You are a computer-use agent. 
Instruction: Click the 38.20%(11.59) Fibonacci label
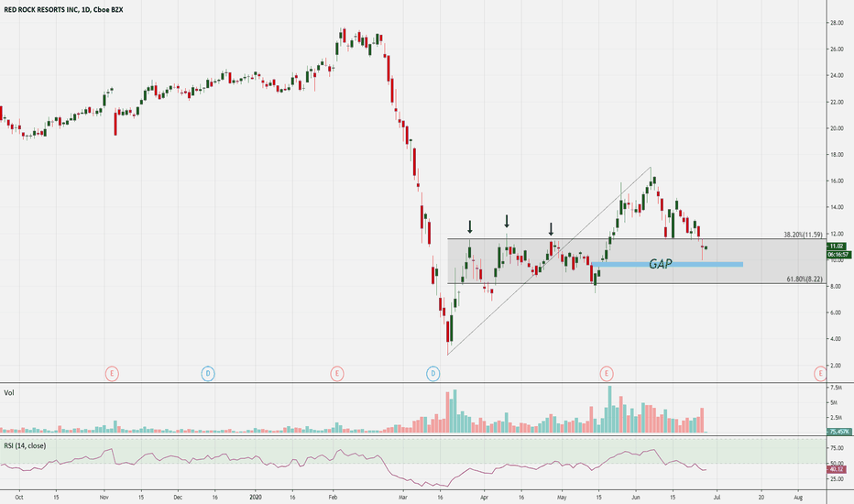[803, 235]
